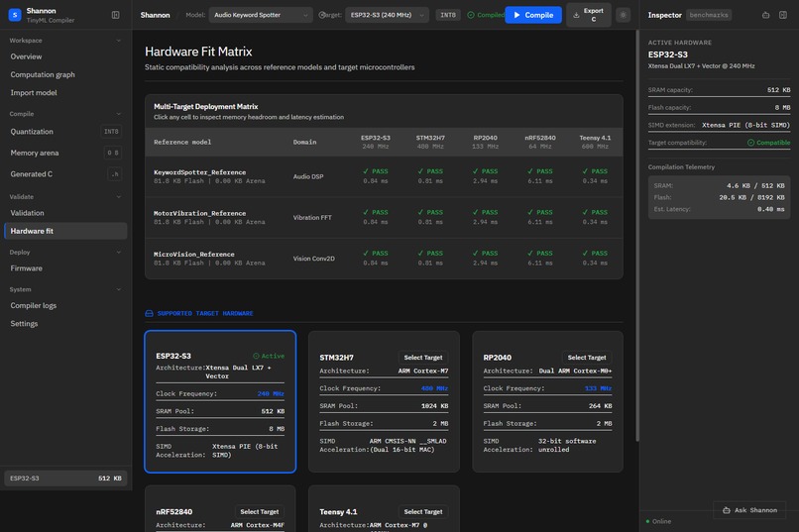Click the green Compatible status in Inspector
799x532 pixels.
768,143
